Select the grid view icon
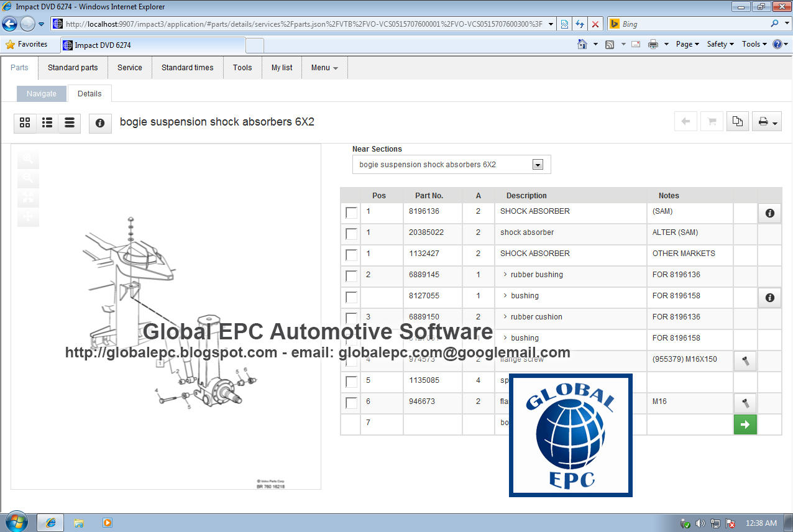The height and width of the screenshot is (532, 793). (25, 123)
